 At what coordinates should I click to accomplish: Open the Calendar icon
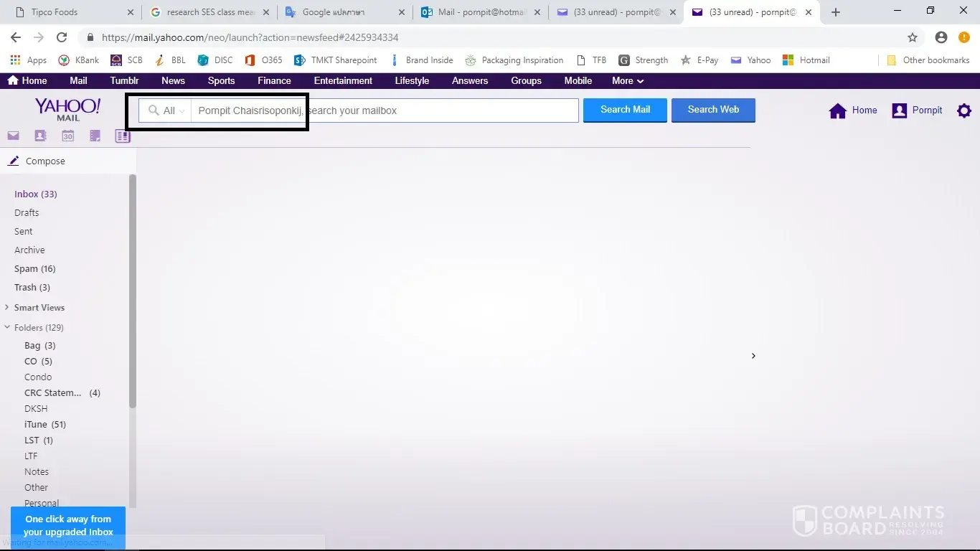click(x=67, y=136)
